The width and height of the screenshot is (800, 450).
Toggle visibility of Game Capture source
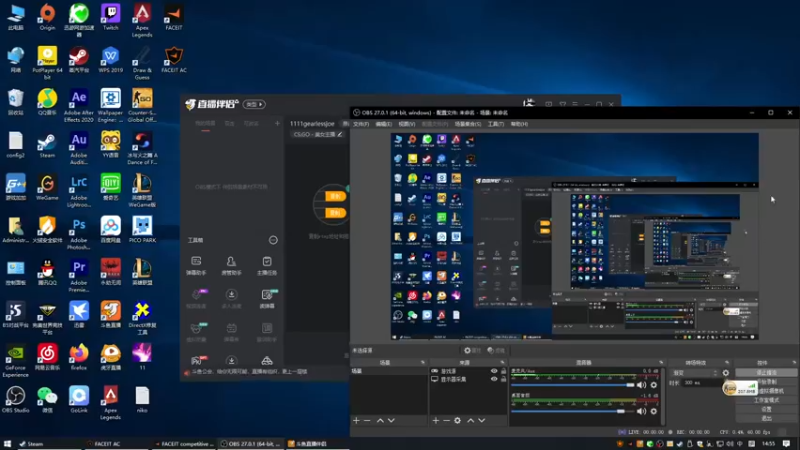click(494, 371)
